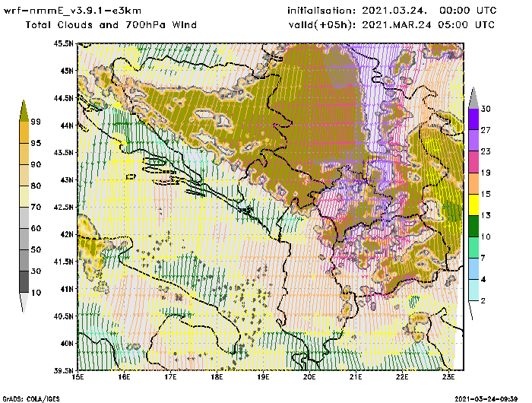532x403 pixels.
Task: Click the cloud legend swatch between 30 and 50
Action: point(24,260)
